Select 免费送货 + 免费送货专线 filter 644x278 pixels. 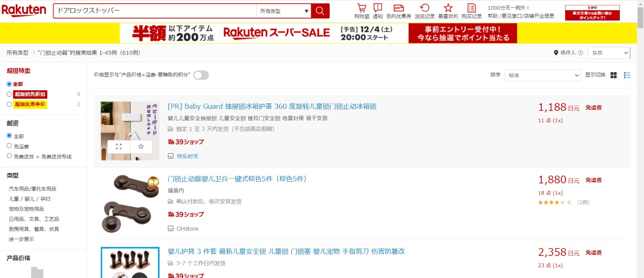[x=9, y=156]
